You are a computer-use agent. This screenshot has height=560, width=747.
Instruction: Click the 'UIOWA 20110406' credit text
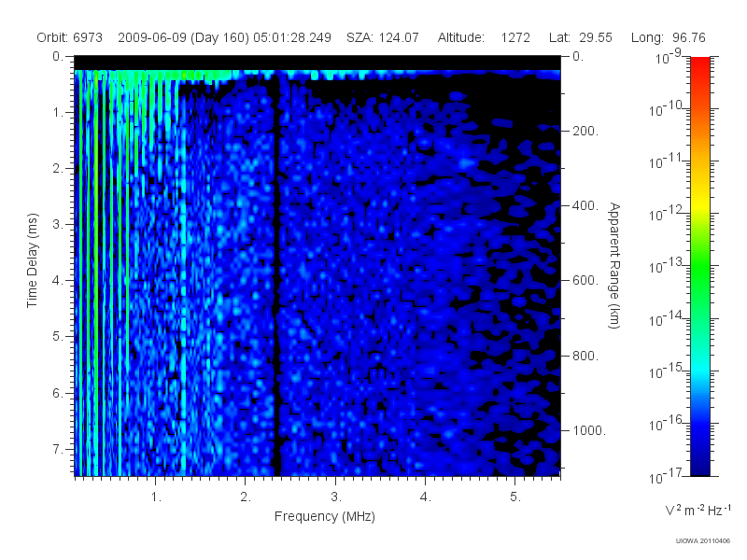click(x=703, y=541)
